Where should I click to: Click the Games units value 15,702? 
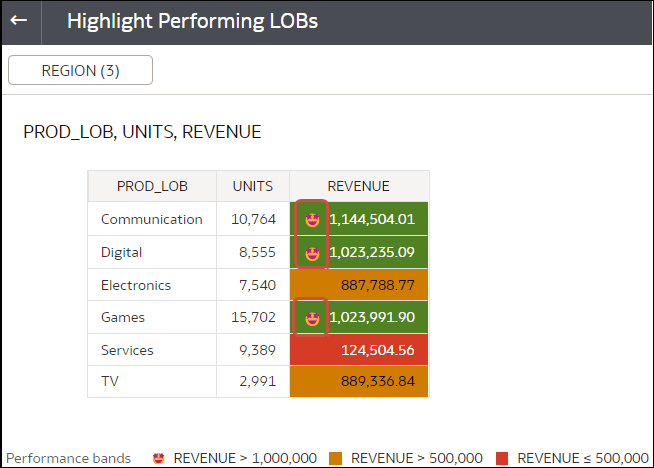(252, 318)
